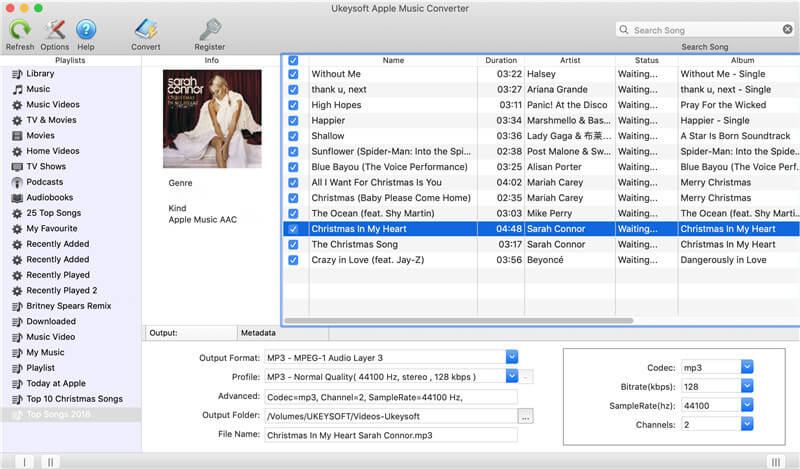
Task: Click the horizontal scrollbar under song list
Action: click(x=459, y=321)
